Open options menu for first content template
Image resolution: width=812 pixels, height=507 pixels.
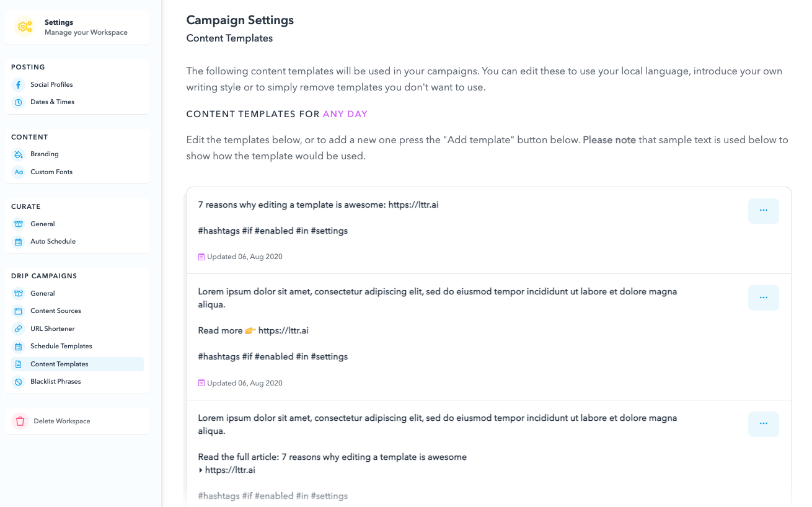pos(764,211)
